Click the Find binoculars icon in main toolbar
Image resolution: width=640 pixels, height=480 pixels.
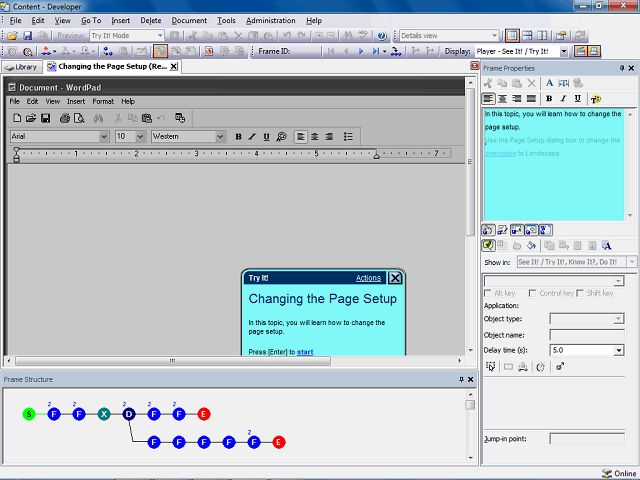click(x=348, y=36)
